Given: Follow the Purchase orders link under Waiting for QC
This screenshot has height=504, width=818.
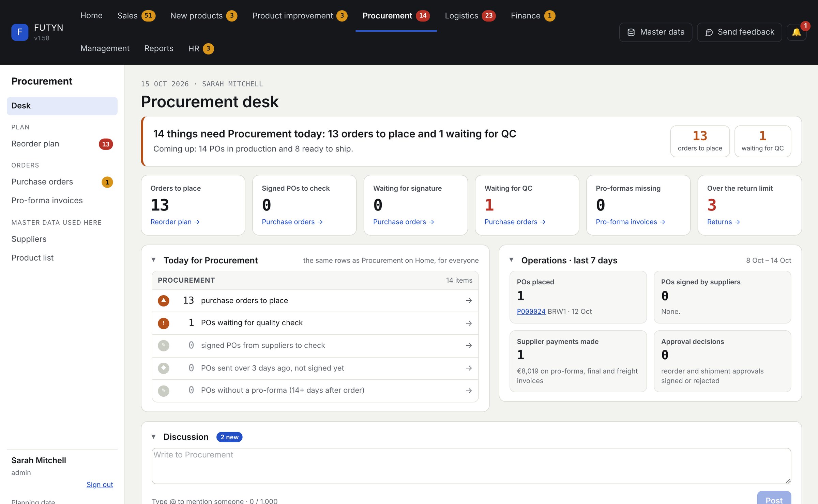Looking at the screenshot, I should tap(515, 222).
